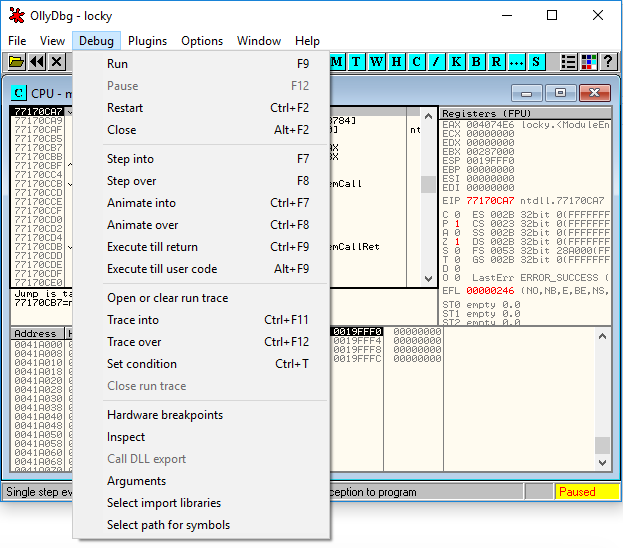
Task: Select stack address 0019FFFC row
Action: [357, 358]
